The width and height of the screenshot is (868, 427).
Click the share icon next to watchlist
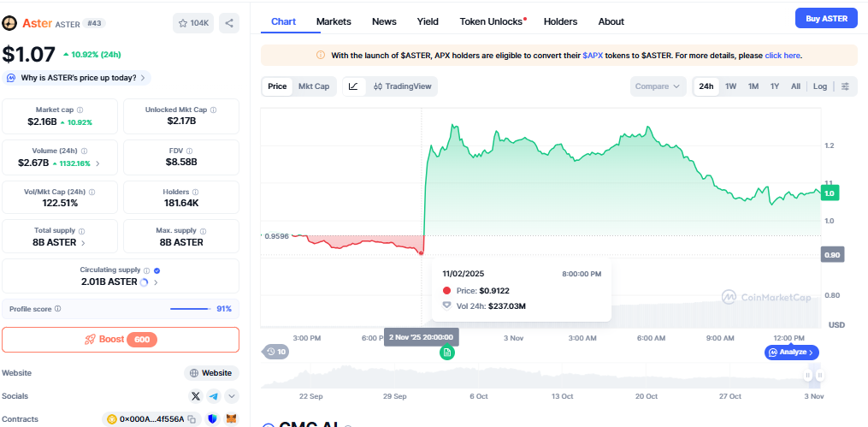click(x=229, y=23)
